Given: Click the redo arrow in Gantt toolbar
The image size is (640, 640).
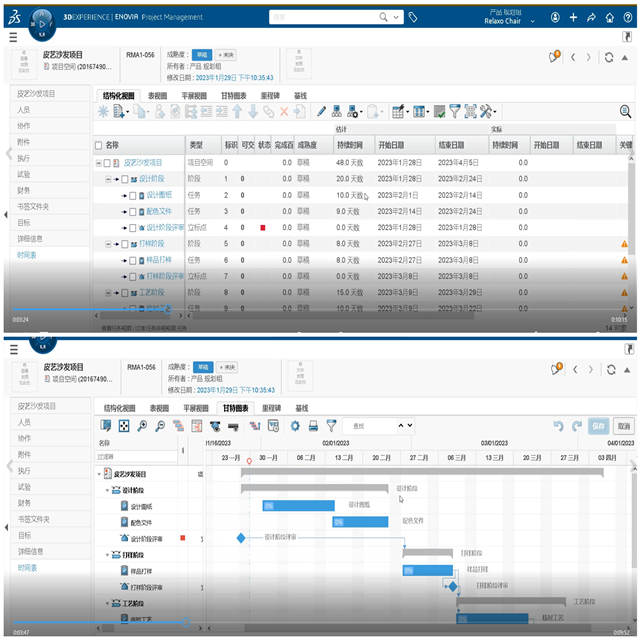Looking at the screenshot, I should point(576,426).
